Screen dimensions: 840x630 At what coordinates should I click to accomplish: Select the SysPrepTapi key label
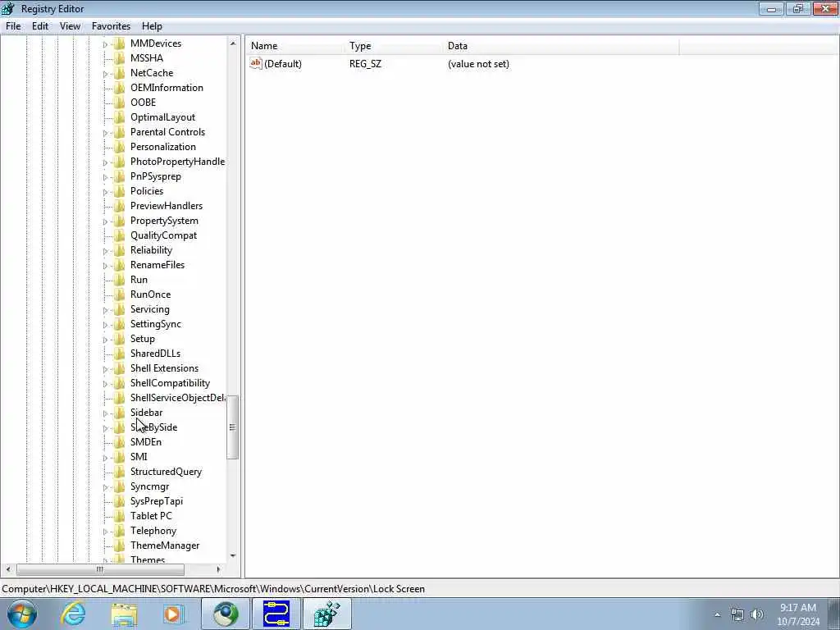click(157, 501)
